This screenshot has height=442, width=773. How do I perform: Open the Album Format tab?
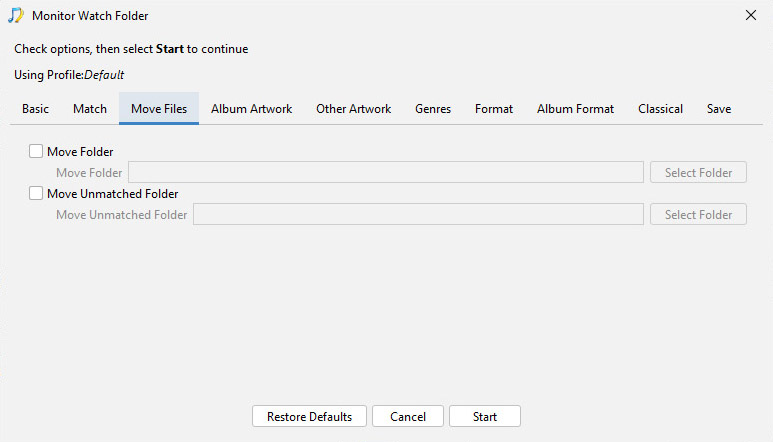575,109
